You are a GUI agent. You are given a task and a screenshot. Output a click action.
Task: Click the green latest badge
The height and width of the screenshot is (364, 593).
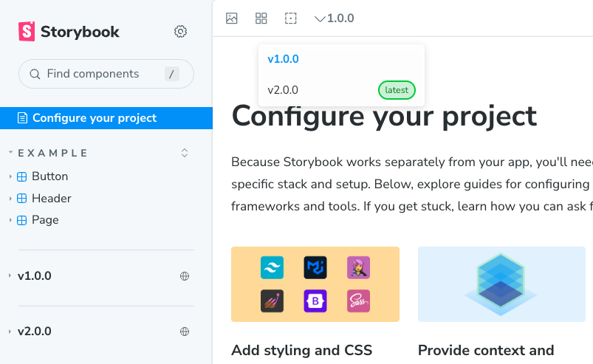point(397,90)
